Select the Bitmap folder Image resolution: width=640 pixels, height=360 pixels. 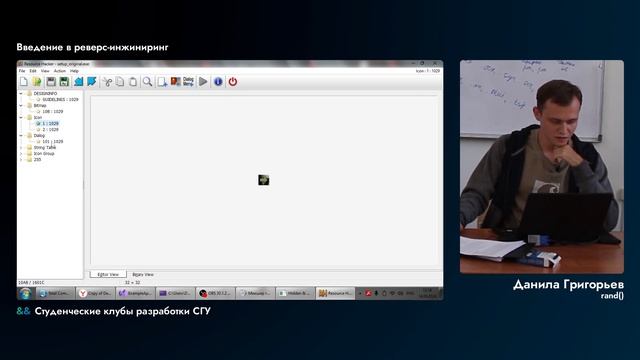[40, 105]
